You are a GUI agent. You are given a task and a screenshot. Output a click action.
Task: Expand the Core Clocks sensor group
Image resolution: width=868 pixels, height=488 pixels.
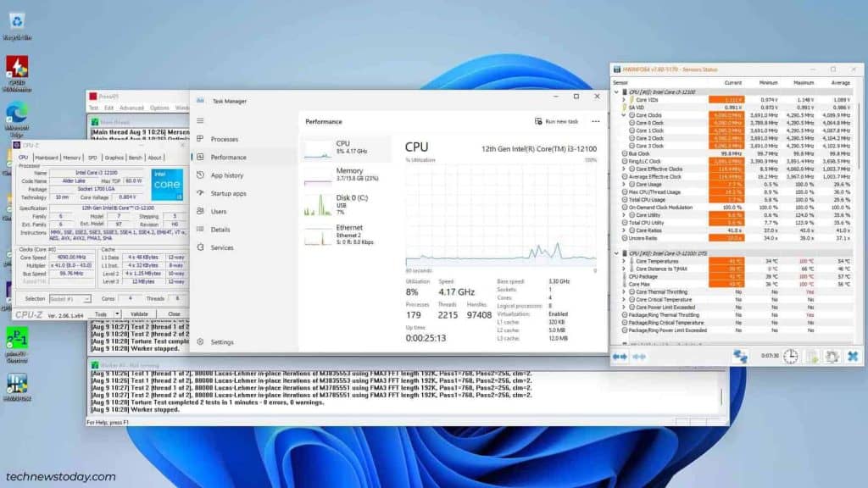coord(624,115)
